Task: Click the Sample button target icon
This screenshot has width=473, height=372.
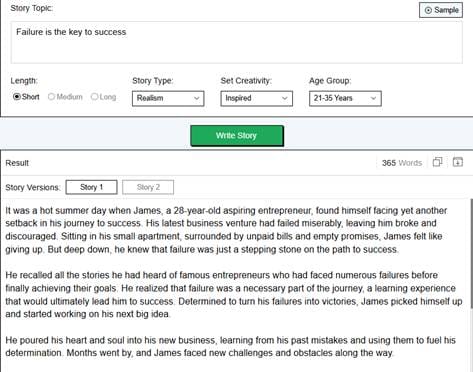Action: click(x=428, y=10)
